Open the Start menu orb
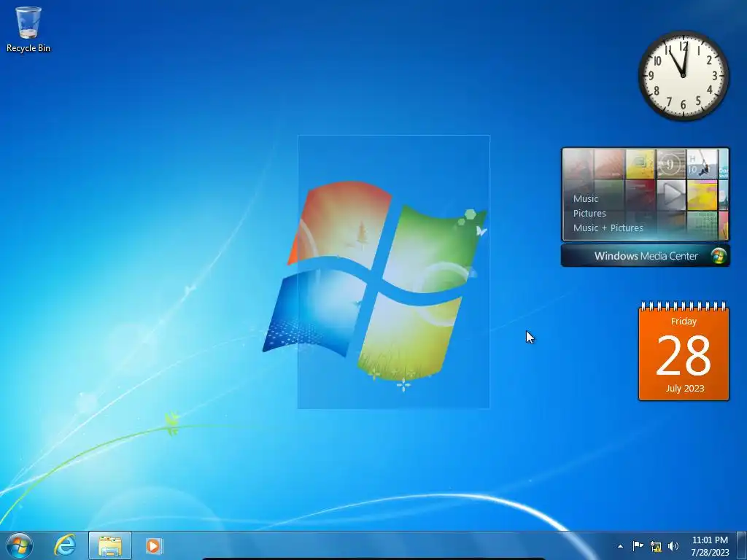Image resolution: width=747 pixels, height=560 pixels. (x=20, y=545)
